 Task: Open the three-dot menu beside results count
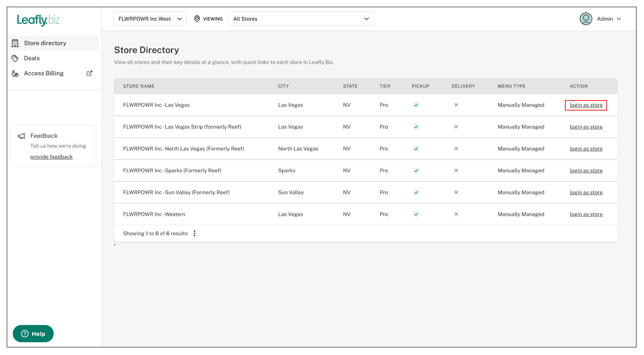tap(195, 233)
